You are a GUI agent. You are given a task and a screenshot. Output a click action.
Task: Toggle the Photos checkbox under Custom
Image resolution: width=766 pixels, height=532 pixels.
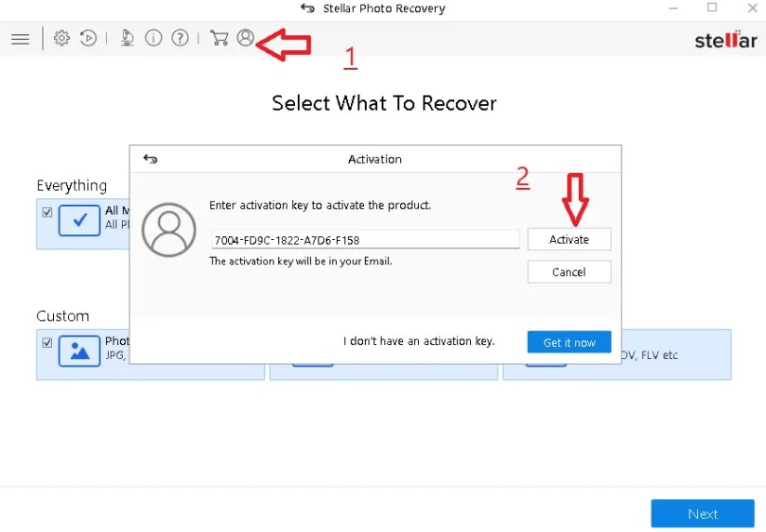(47, 343)
